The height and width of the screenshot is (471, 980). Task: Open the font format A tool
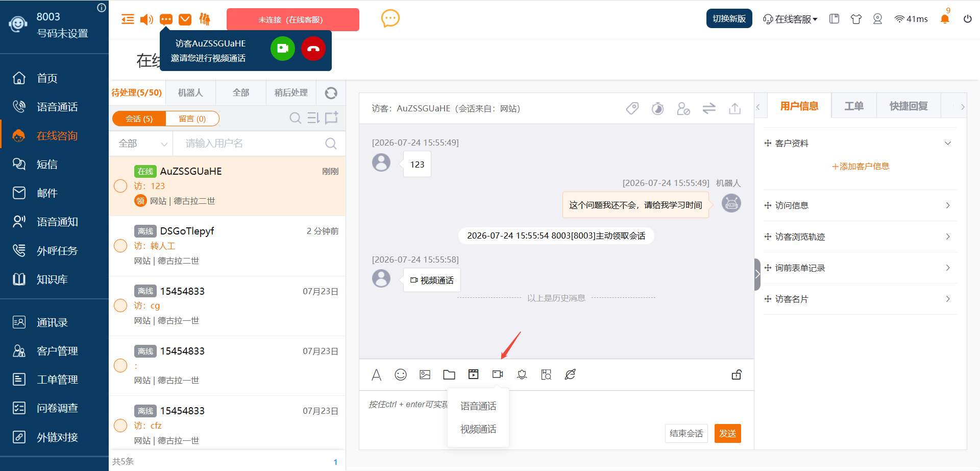pos(376,375)
